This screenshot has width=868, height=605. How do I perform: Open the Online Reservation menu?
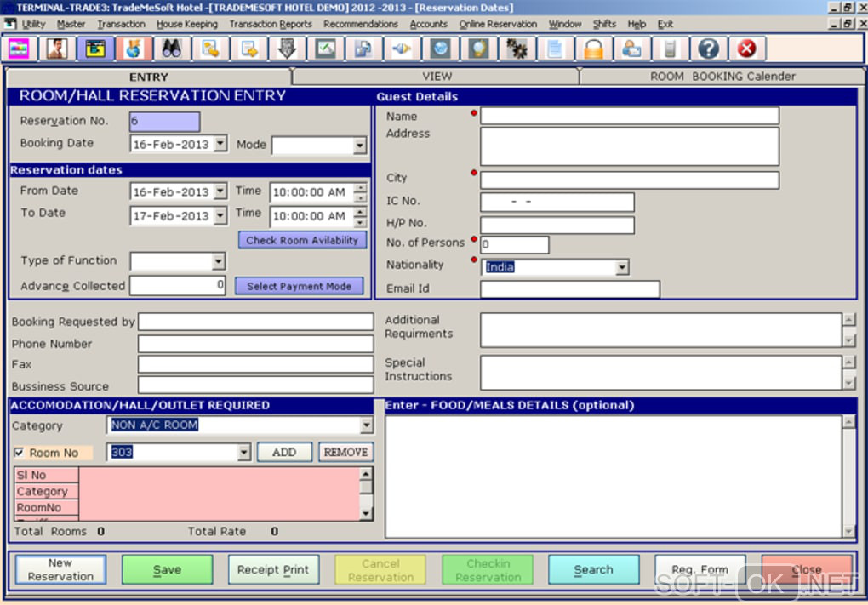(x=498, y=24)
